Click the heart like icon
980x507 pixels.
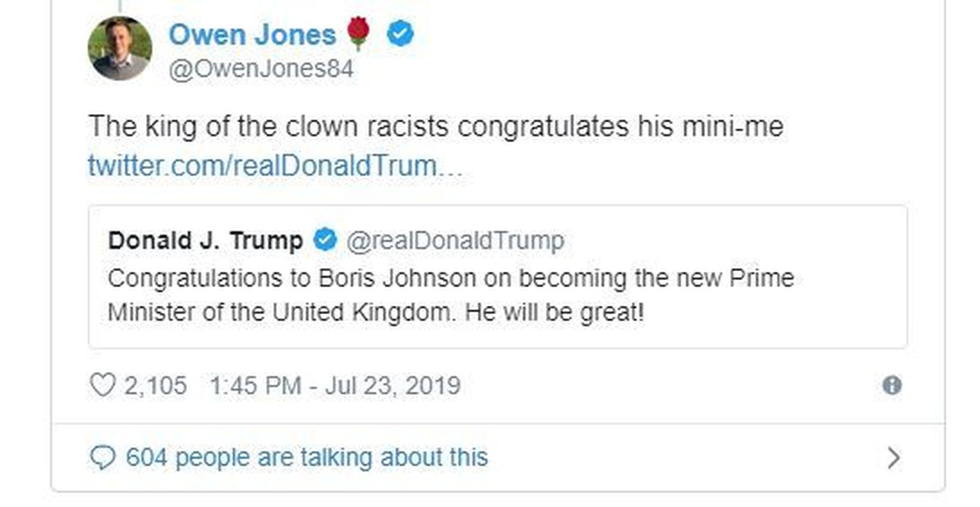[102, 385]
